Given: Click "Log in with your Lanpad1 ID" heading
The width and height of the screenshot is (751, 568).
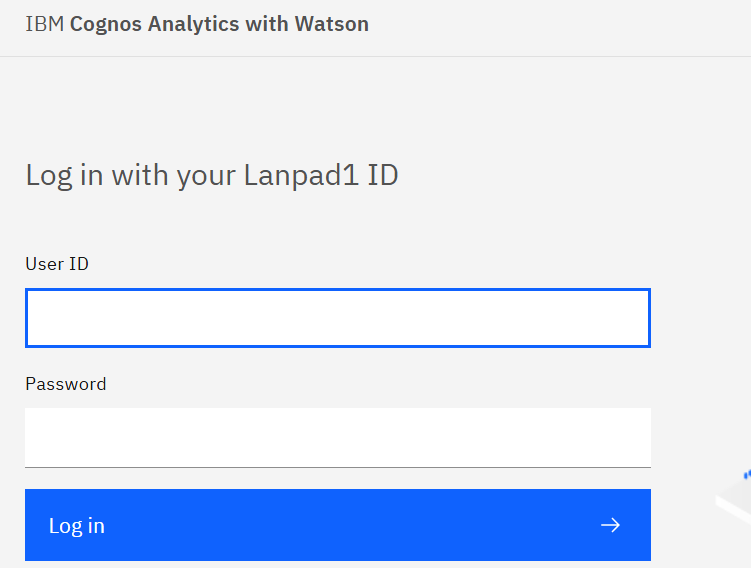Looking at the screenshot, I should (212, 176).
